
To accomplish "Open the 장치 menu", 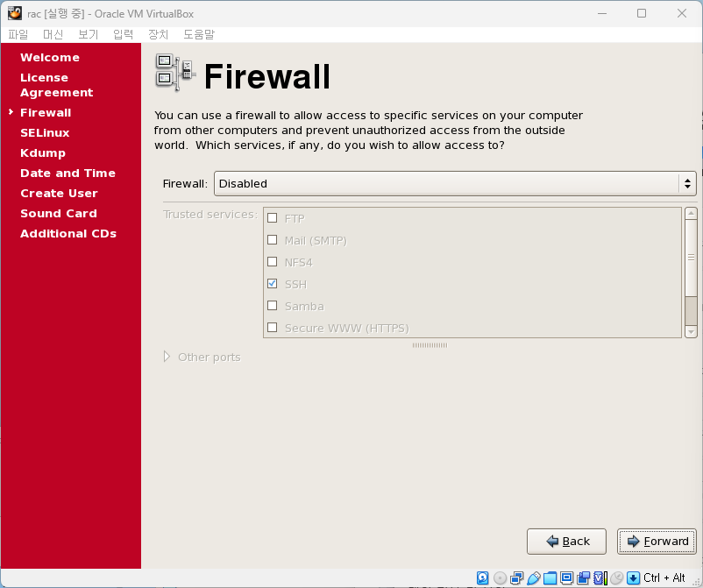I will click(x=158, y=34).
